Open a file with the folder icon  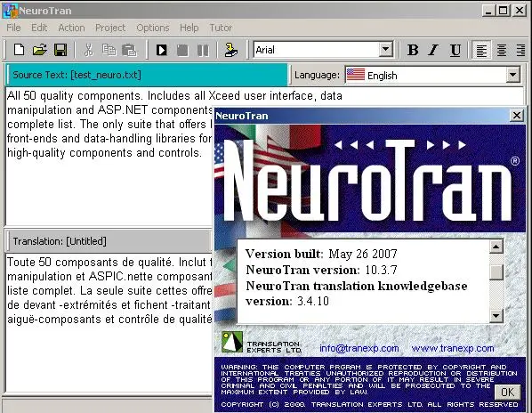[40, 50]
